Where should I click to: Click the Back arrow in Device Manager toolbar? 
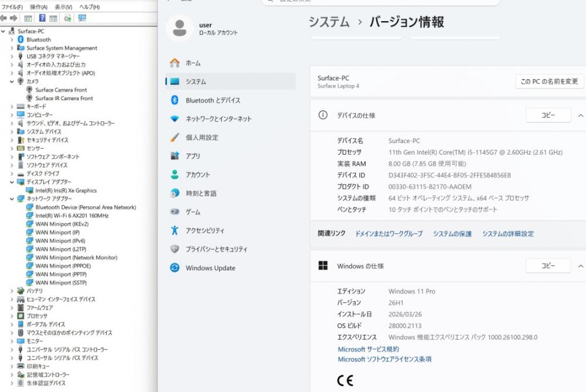coord(4,18)
